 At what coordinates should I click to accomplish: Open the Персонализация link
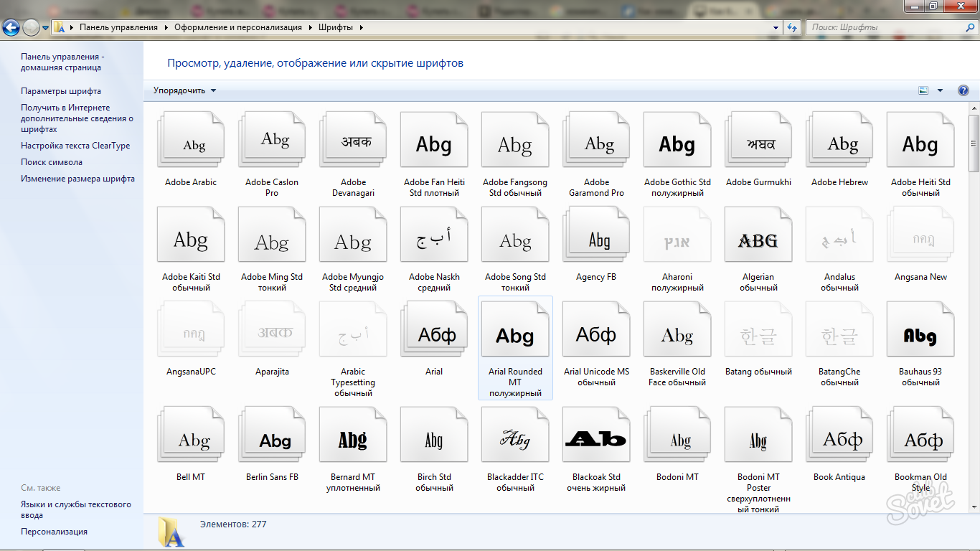point(54,532)
